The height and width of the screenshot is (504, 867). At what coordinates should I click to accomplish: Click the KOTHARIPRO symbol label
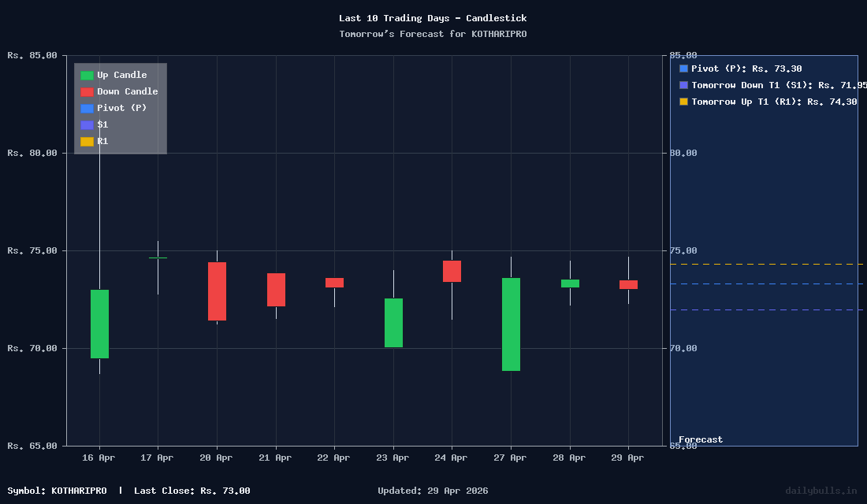(78, 490)
